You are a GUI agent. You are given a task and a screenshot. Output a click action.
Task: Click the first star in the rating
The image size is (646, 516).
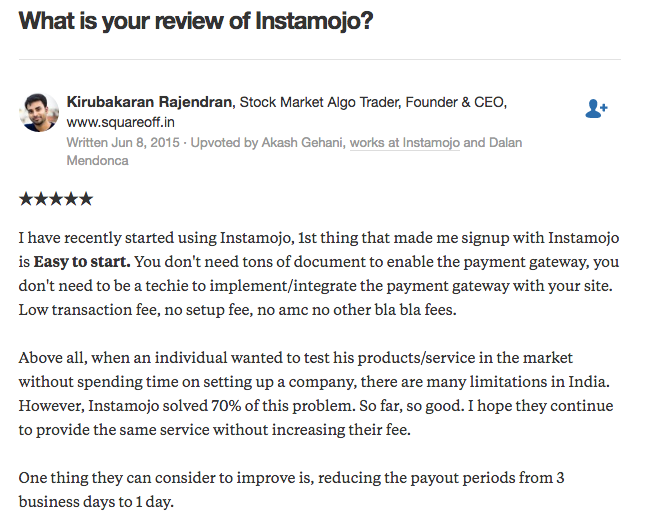(x=26, y=199)
